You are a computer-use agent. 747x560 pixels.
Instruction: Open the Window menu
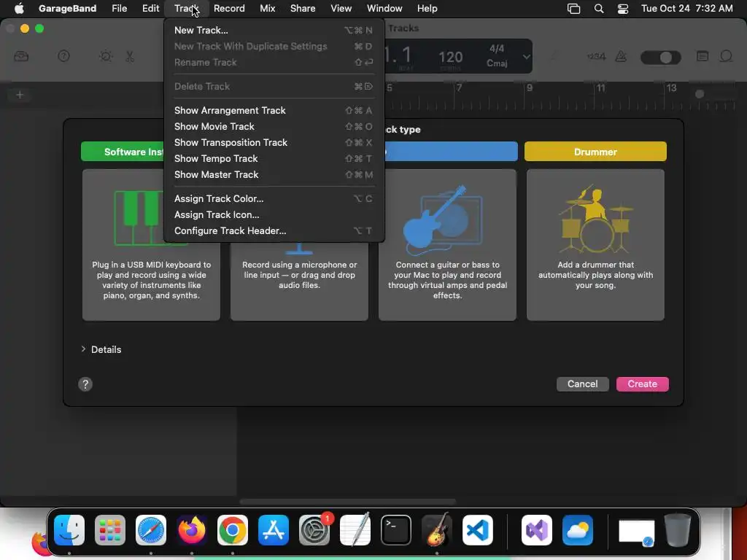click(x=384, y=9)
